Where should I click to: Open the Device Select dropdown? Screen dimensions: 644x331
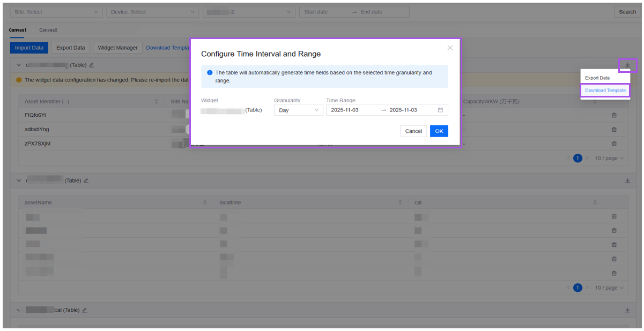[152, 12]
